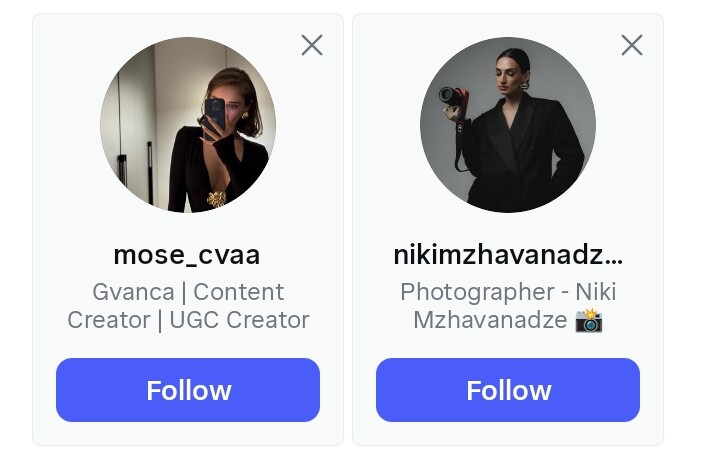Image resolution: width=720 pixels, height=470 pixels.
Task: Click the camera held in Niki's photo
Action: point(454,98)
